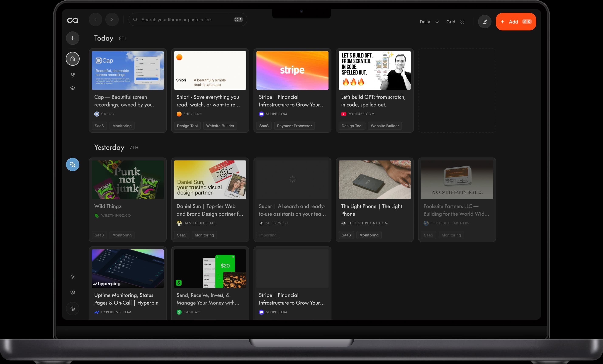This screenshot has height=364, width=603.
Task: Open the CASH.APP source link
Action: pos(192,312)
